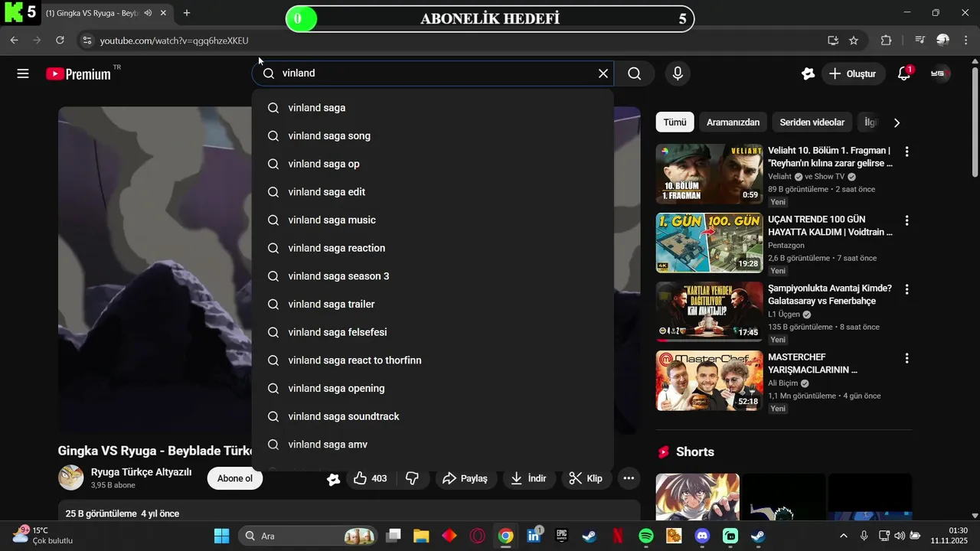Open the Galatasaray vs Fenerbahçe video thumbnail
Screen dimensions: 980x551
tap(709, 311)
